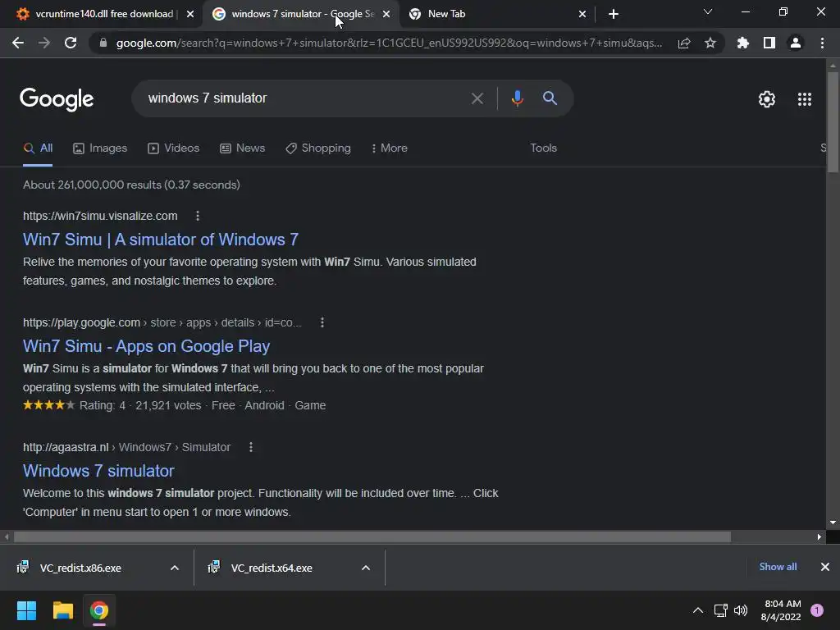
Task: Click the vertical scrollbar down arrow
Action: tap(833, 523)
